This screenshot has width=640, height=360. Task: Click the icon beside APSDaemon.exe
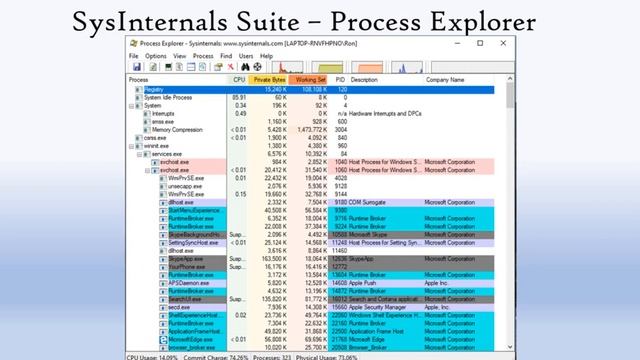click(x=163, y=283)
